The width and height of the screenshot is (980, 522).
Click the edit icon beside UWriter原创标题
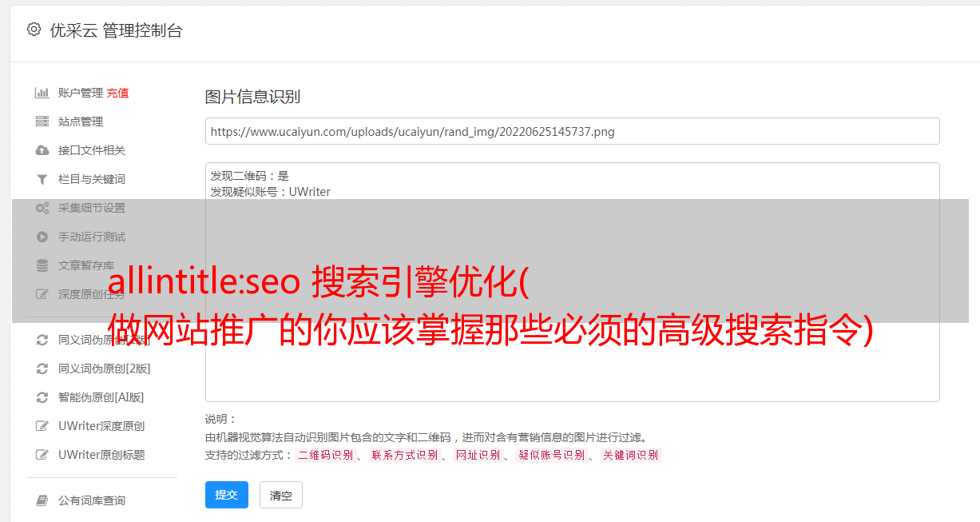(42, 455)
